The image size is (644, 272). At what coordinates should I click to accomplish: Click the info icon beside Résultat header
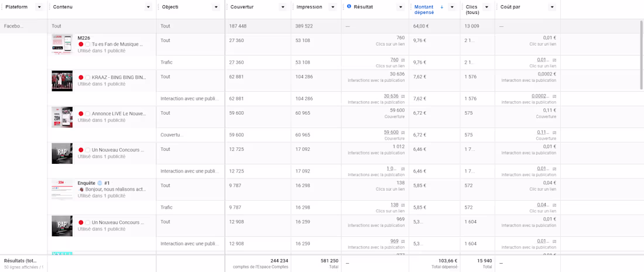click(x=349, y=6)
